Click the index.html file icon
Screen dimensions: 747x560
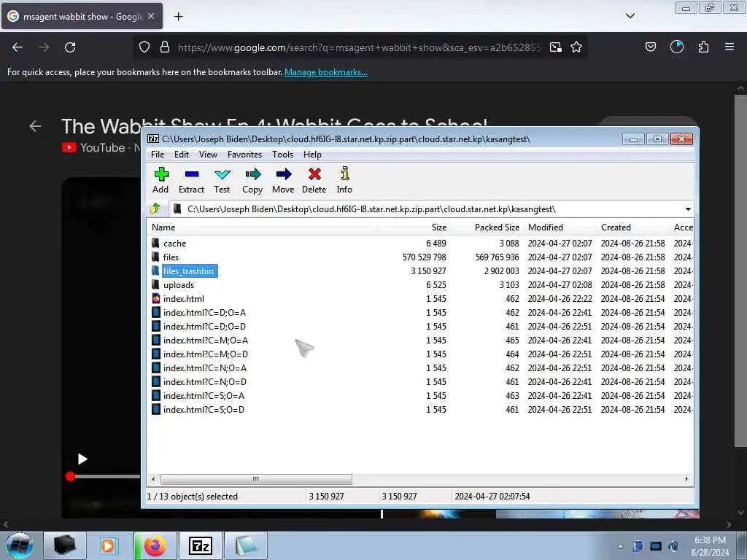156,298
